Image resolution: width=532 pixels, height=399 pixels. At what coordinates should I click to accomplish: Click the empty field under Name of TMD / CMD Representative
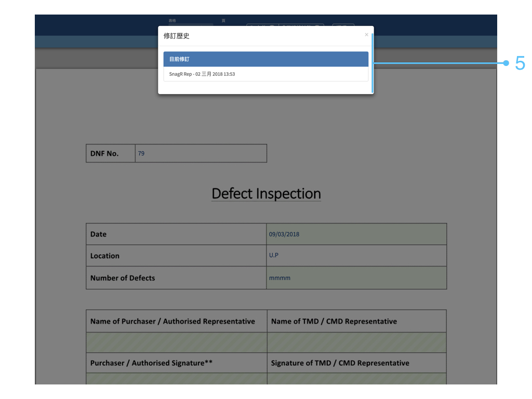click(x=356, y=342)
